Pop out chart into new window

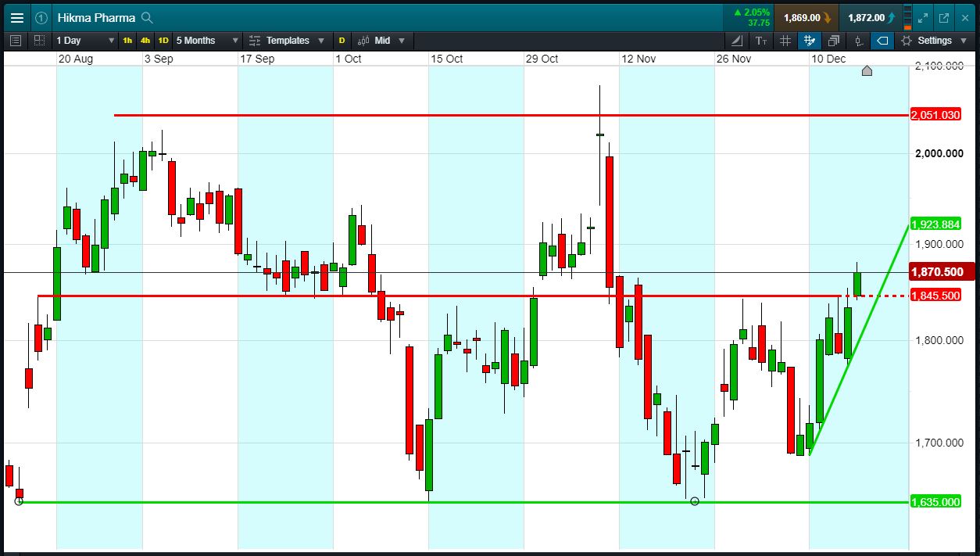tap(944, 17)
